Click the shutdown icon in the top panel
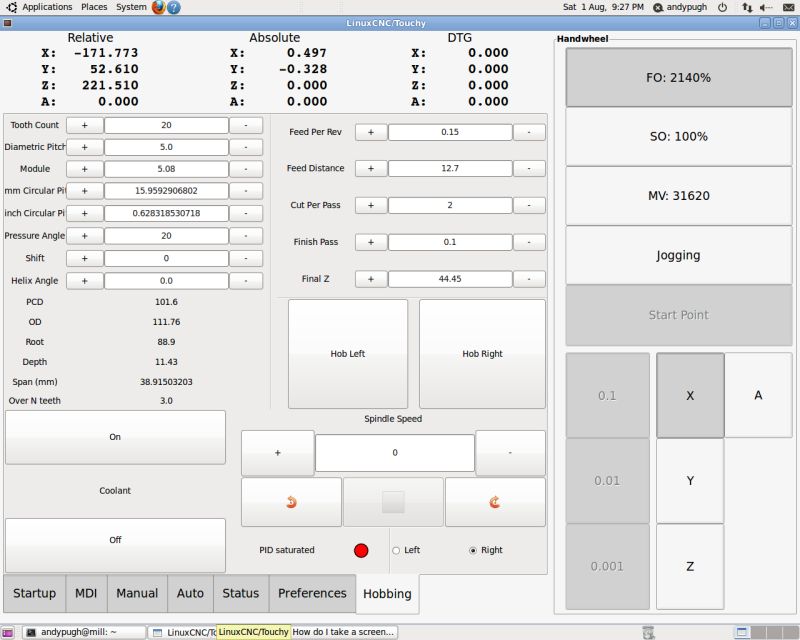This screenshot has height=640, width=800. pyautogui.click(x=722, y=6)
